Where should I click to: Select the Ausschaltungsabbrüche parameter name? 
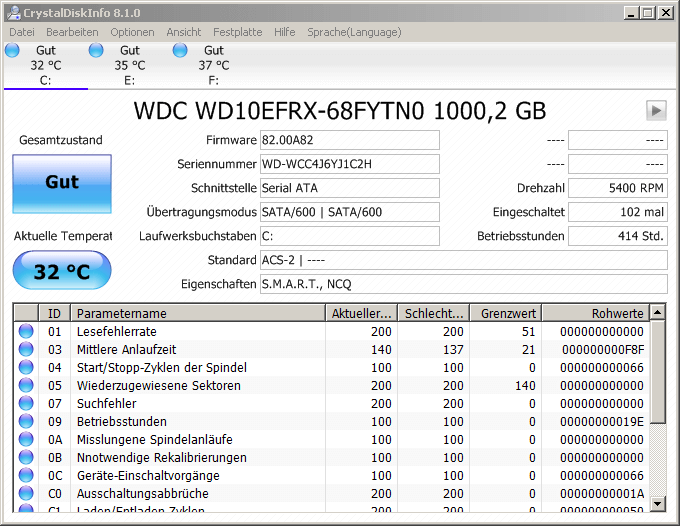point(143,493)
